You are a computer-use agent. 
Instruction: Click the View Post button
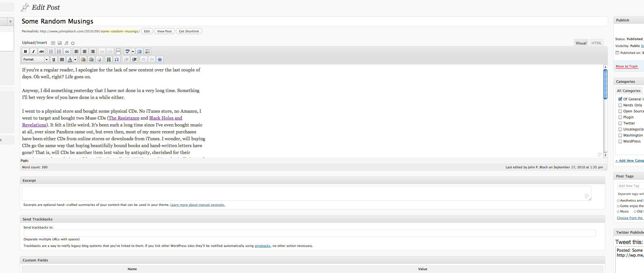pyautogui.click(x=164, y=31)
